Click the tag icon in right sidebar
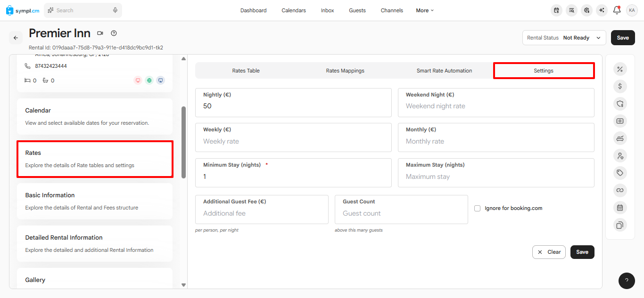The height and width of the screenshot is (298, 644). (x=620, y=173)
